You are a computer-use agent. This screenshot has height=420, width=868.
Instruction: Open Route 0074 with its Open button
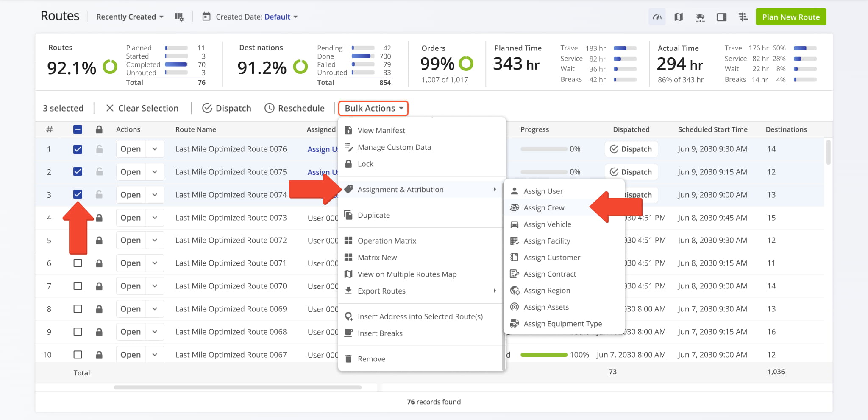(x=131, y=195)
